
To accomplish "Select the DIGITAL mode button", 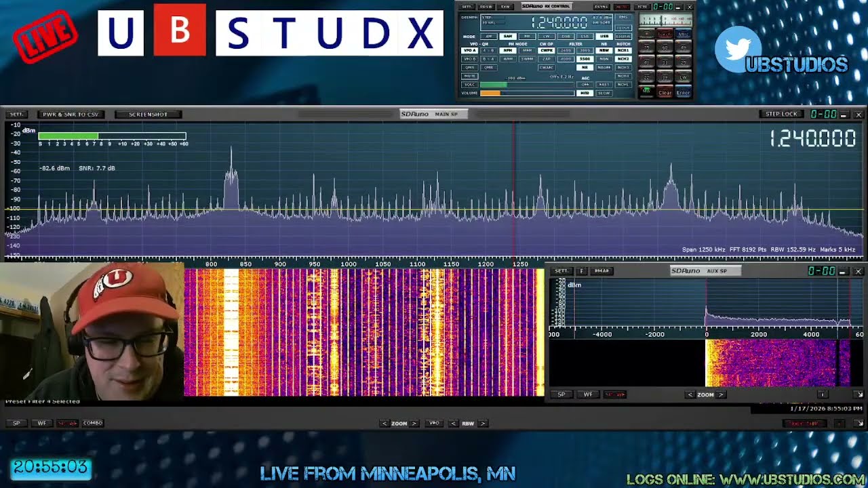I will click(623, 36).
